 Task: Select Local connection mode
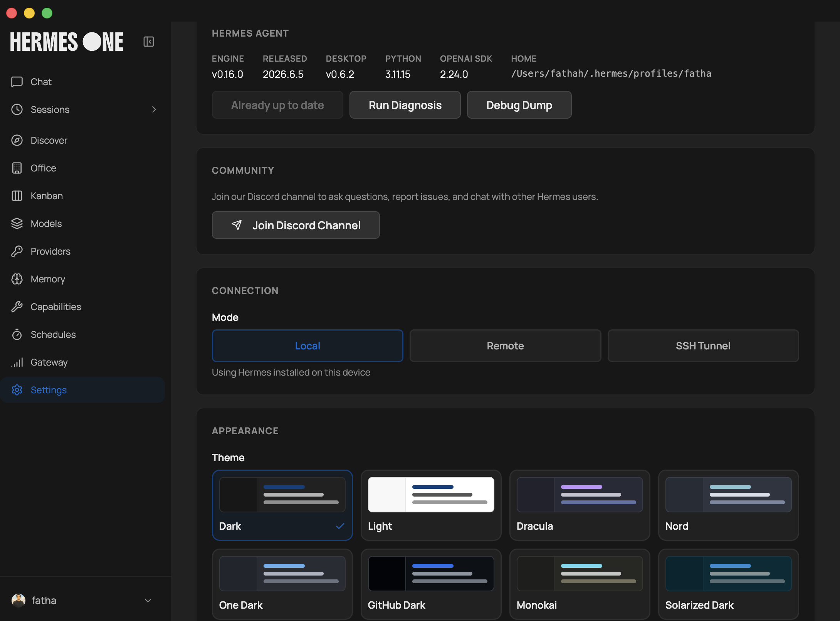tap(307, 346)
